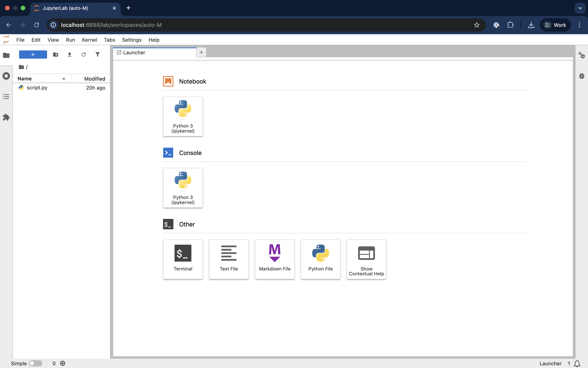The image size is (588, 368).
Task: Open the Work profile button
Action: [555, 25]
